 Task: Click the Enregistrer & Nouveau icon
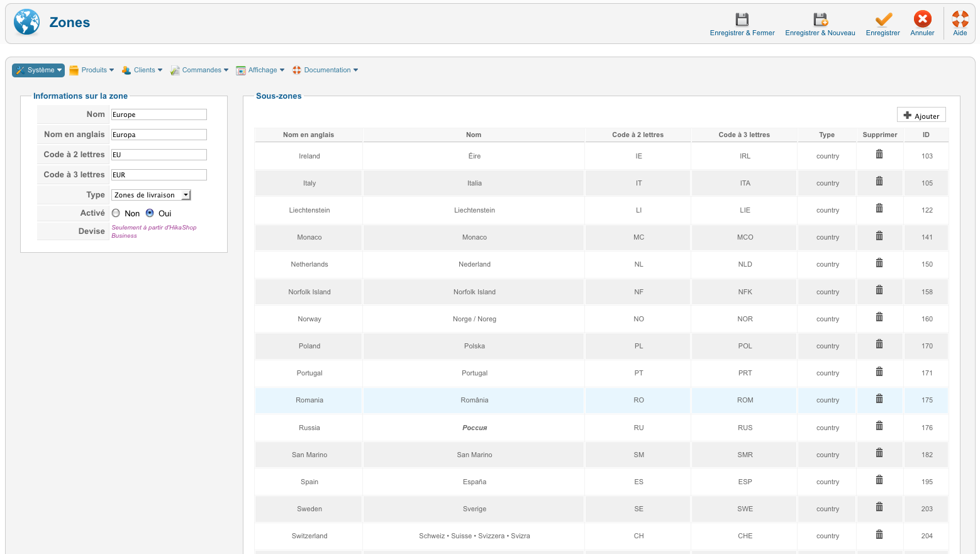820,19
